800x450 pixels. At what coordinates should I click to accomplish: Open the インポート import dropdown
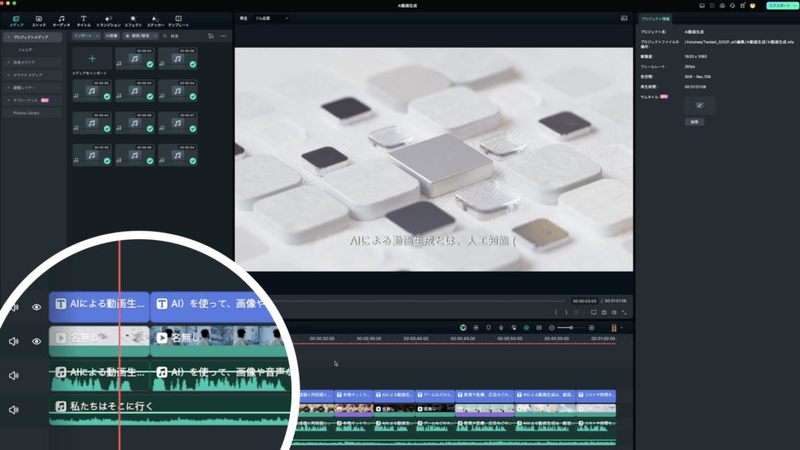point(86,36)
